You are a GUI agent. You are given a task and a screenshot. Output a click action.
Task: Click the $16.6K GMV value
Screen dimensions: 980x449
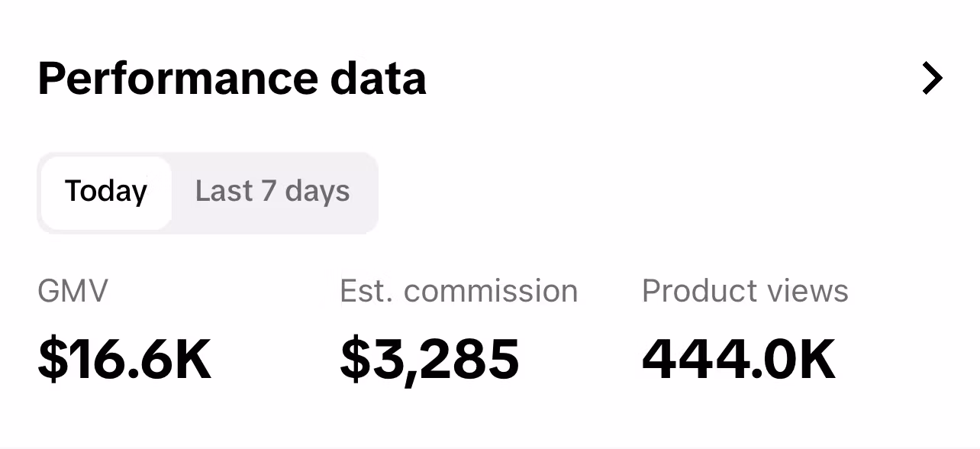coord(125,359)
